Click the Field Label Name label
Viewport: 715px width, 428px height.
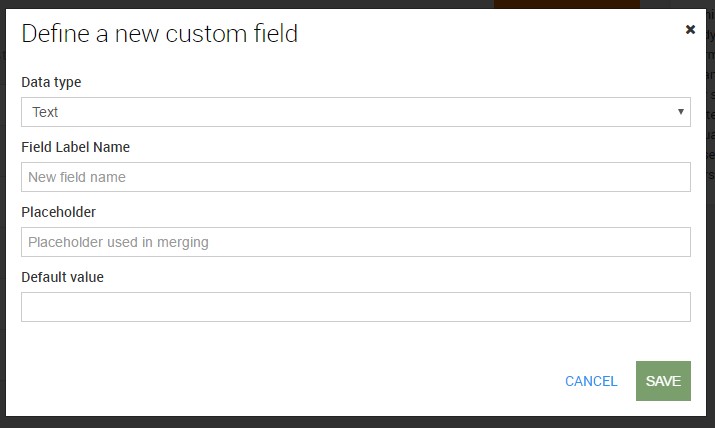point(76,147)
